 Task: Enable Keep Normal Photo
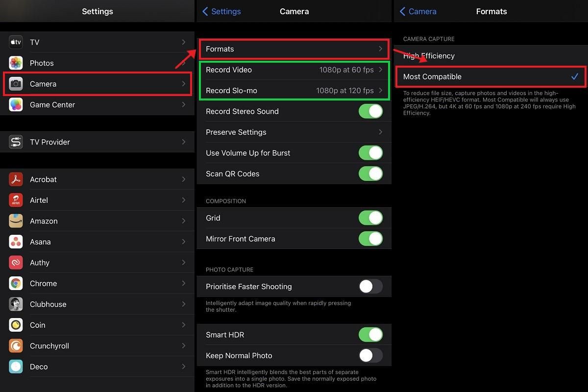click(370, 355)
